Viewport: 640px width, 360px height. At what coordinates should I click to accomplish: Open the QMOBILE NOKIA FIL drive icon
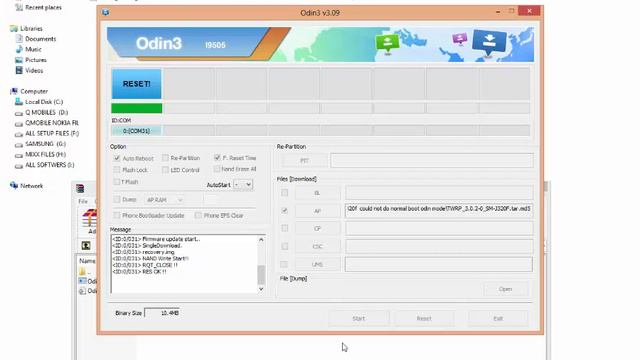19,123
